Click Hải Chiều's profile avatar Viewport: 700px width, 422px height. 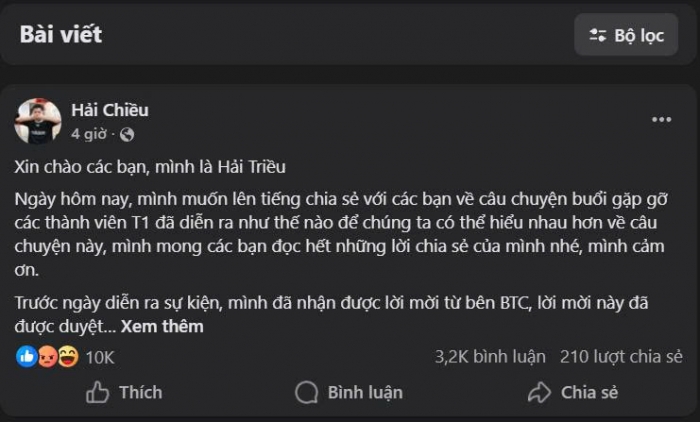tap(38, 121)
